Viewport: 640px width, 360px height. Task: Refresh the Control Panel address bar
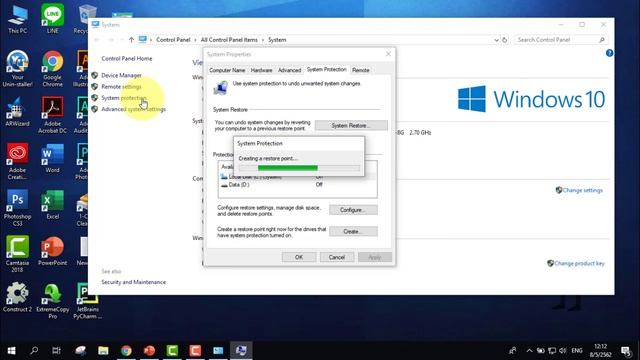click(505, 40)
